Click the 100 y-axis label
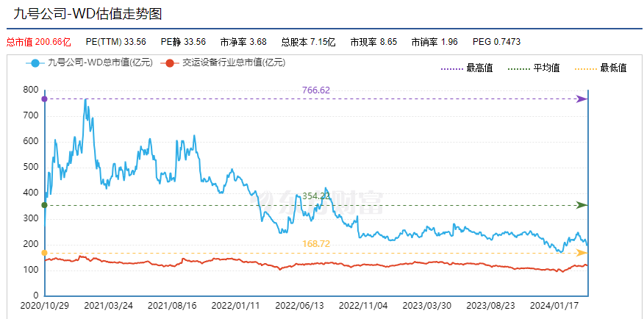The width and height of the screenshot is (644, 319). tap(29, 270)
